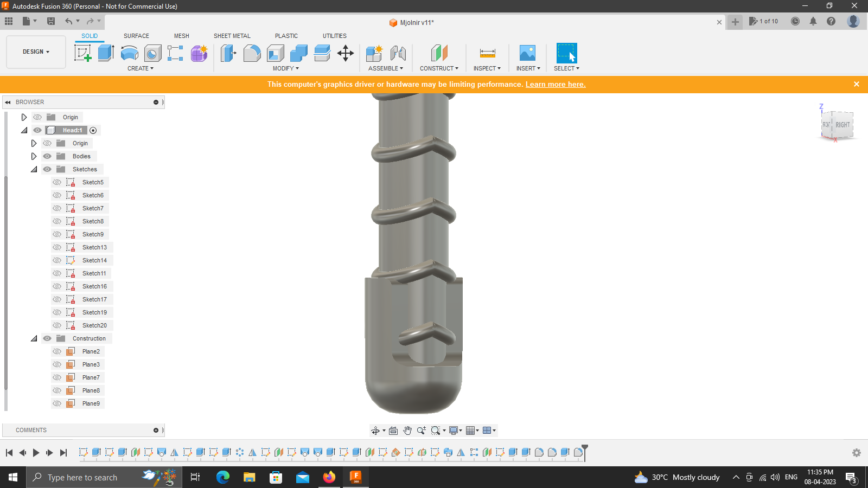Screen dimensions: 868x488
Task: Show the Sketch5 sketch
Action: point(57,182)
